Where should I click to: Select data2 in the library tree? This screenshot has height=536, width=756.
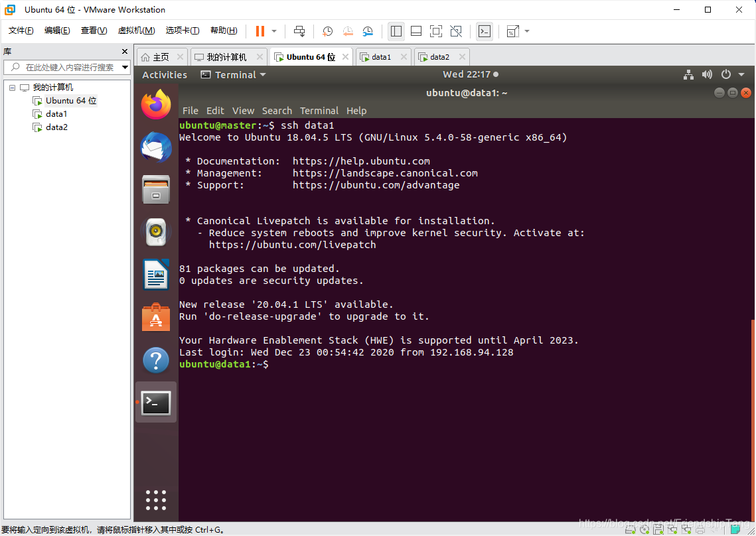[56, 127]
